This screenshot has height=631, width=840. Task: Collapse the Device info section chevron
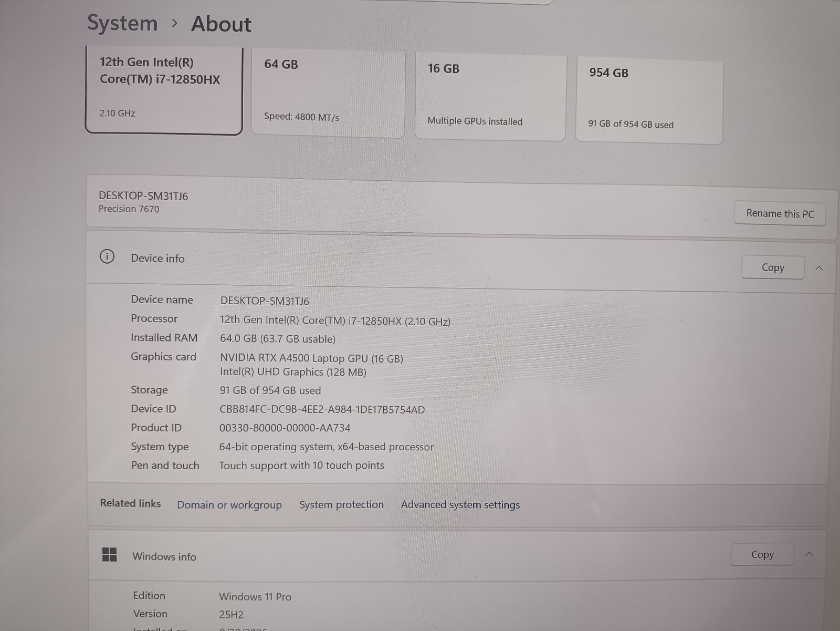[x=819, y=268]
